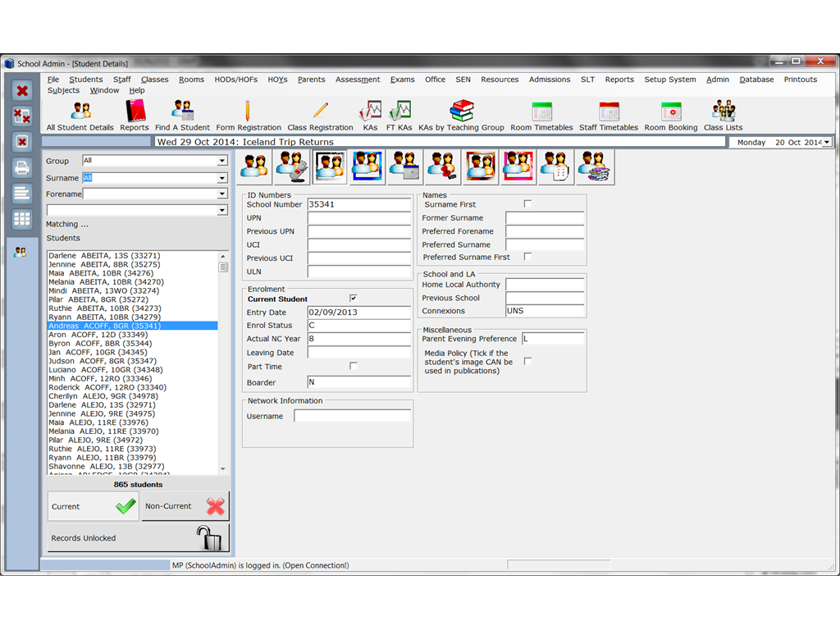Open the Window menu
This screenshot has width=840, height=630.
(x=104, y=90)
